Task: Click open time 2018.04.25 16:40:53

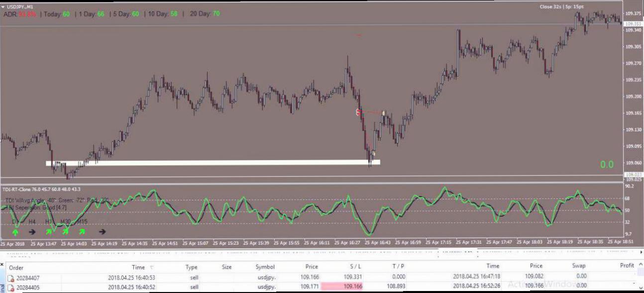Action: 131,278
